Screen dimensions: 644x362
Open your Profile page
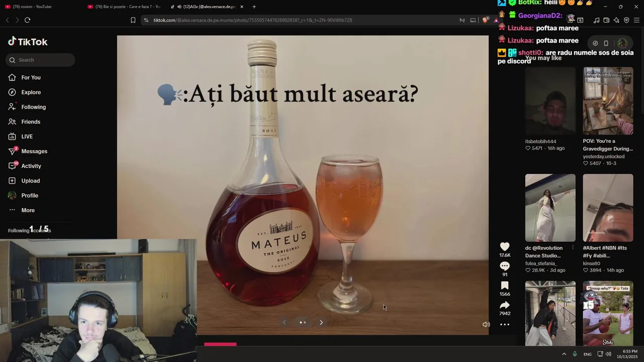coord(30,196)
